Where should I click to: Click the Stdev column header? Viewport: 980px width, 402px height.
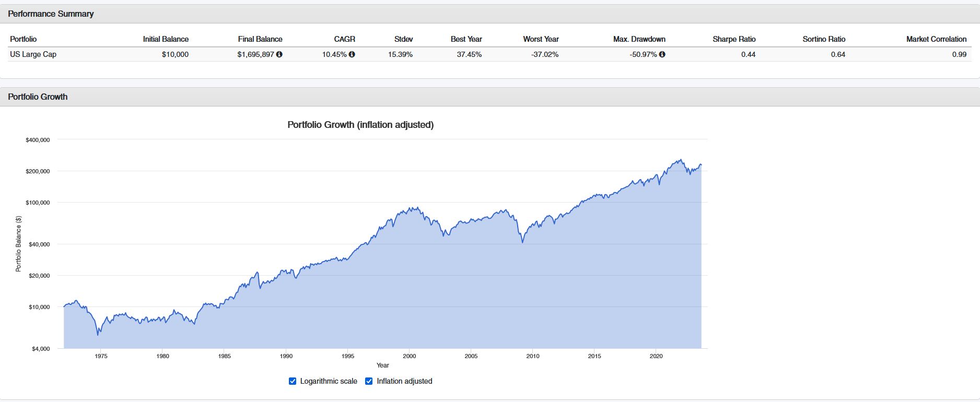click(403, 39)
